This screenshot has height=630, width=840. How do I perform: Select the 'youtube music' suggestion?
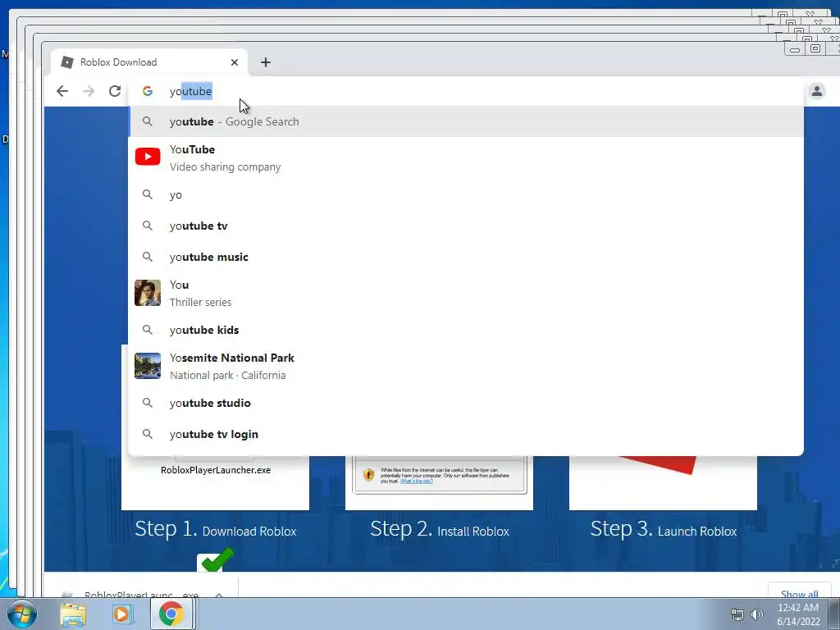[466, 257]
